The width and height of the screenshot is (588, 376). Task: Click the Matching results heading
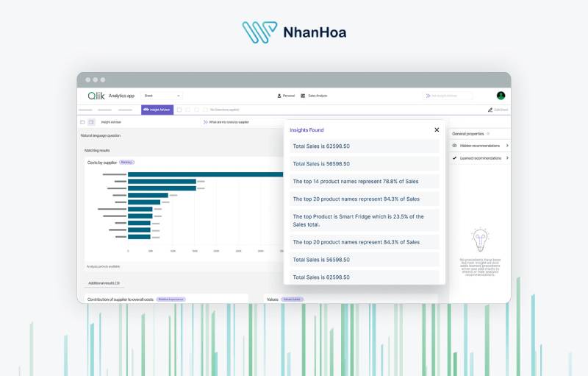coord(97,151)
